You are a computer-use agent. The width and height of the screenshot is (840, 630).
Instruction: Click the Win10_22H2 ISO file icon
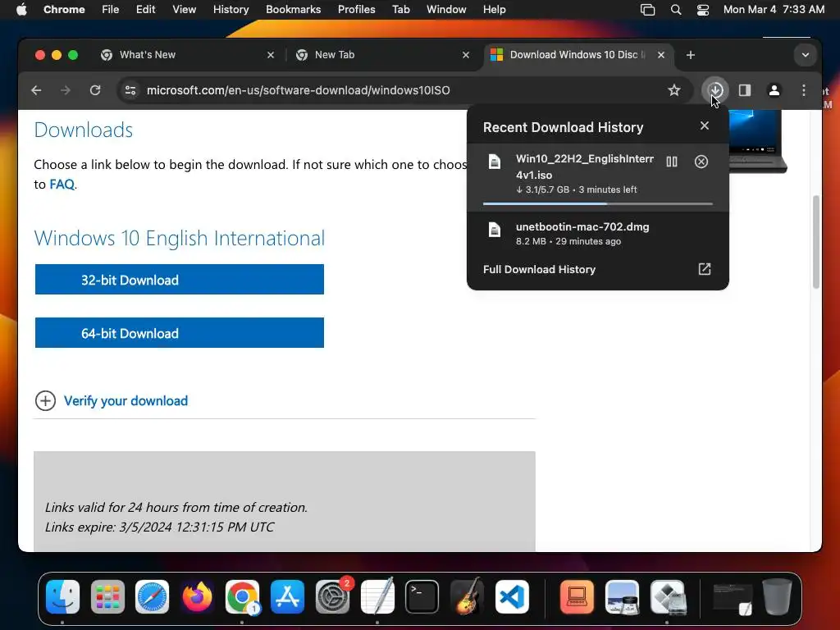(x=495, y=162)
